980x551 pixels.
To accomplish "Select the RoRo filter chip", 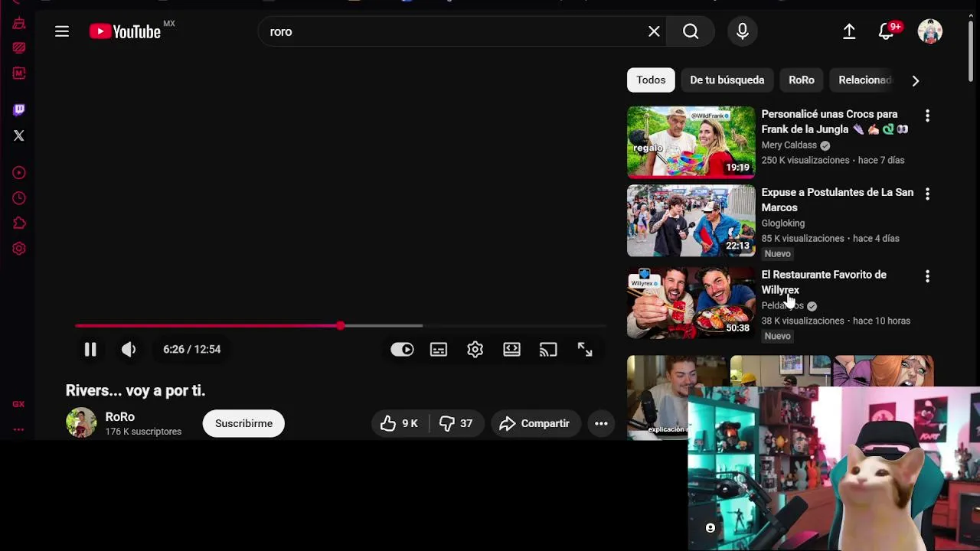I will coord(802,80).
